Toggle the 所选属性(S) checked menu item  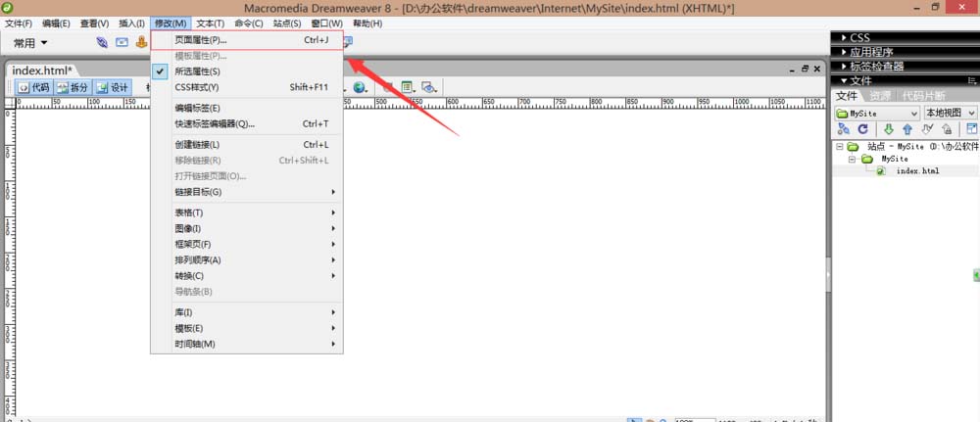247,71
